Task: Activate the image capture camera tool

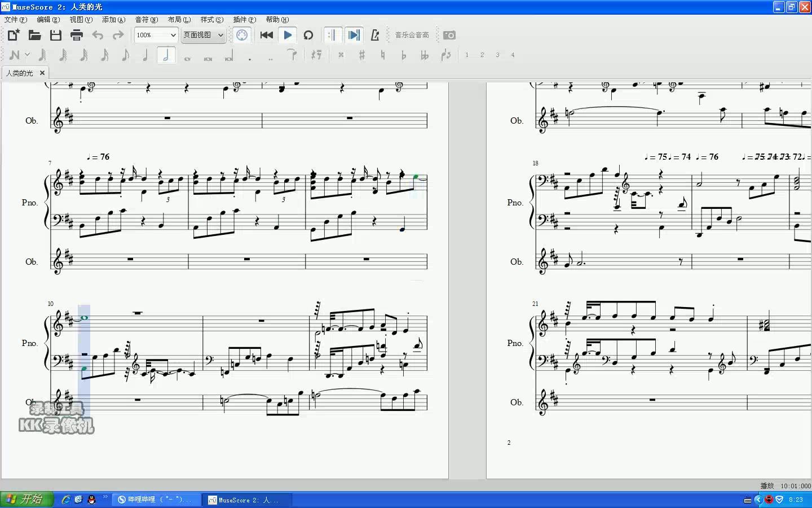Action: click(449, 35)
